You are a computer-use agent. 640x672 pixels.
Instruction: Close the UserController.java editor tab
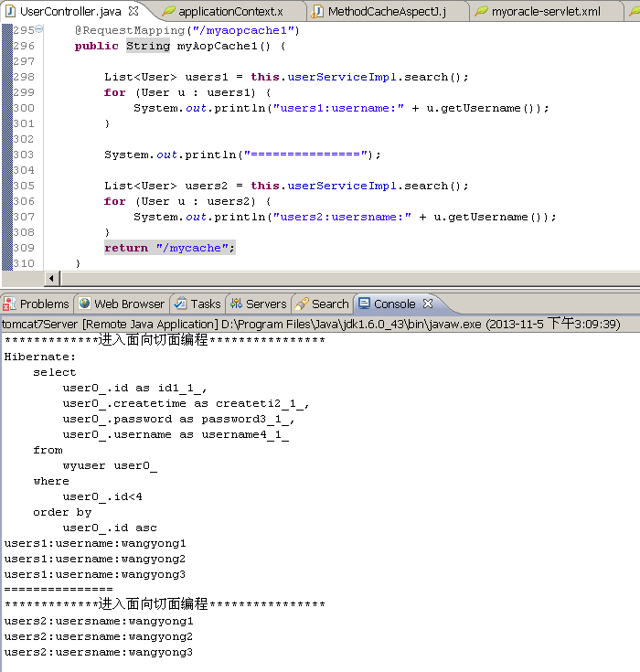(133, 11)
